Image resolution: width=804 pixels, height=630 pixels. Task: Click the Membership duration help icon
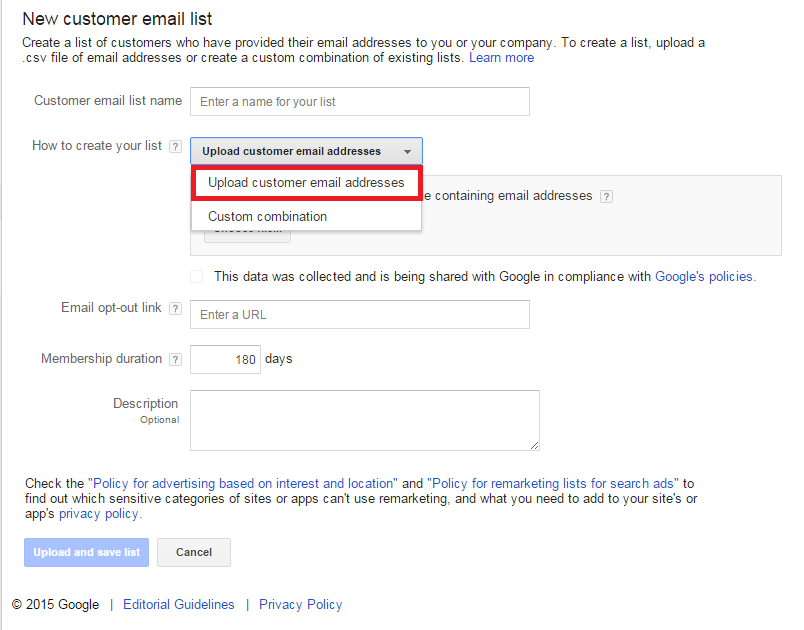tap(177, 359)
